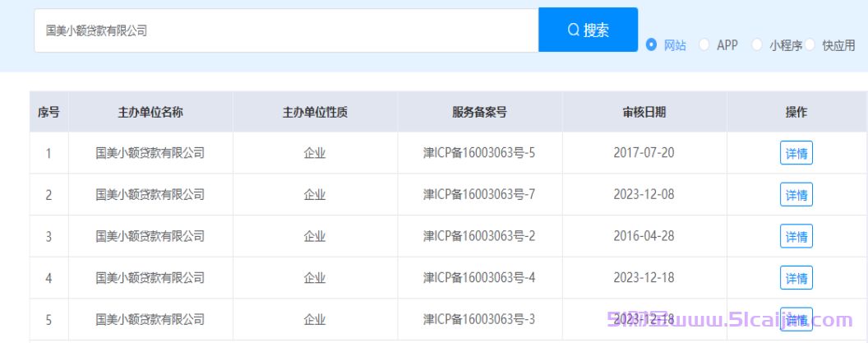Click the 序号 column header
This screenshot has width=868, height=343.
click(48, 113)
